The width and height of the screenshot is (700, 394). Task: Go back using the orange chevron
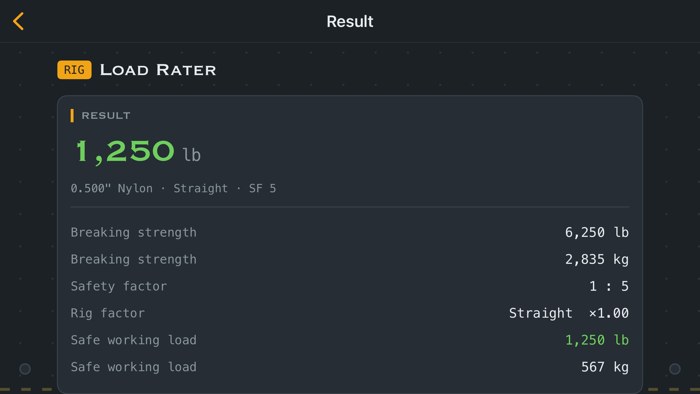pyautogui.click(x=18, y=21)
